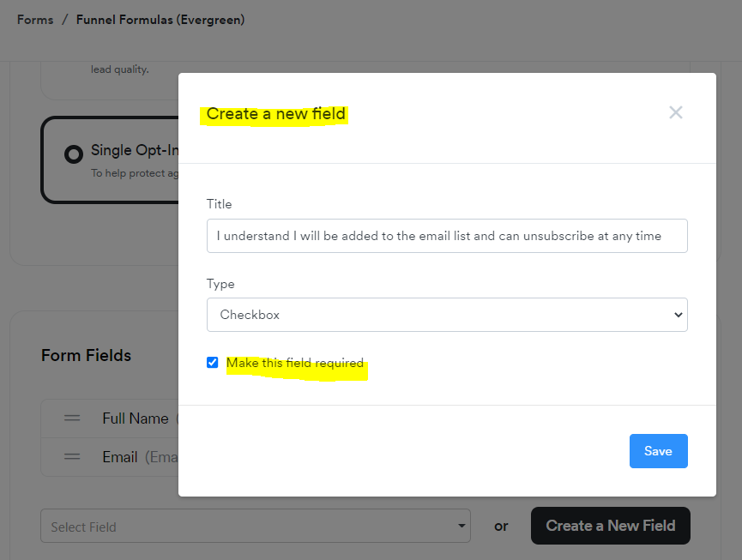Click the "Make this field required" label text

click(295, 363)
